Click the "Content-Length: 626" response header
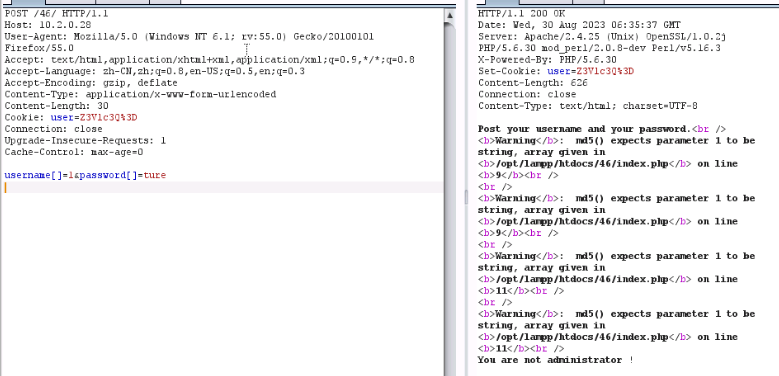779x376 pixels. [533, 83]
